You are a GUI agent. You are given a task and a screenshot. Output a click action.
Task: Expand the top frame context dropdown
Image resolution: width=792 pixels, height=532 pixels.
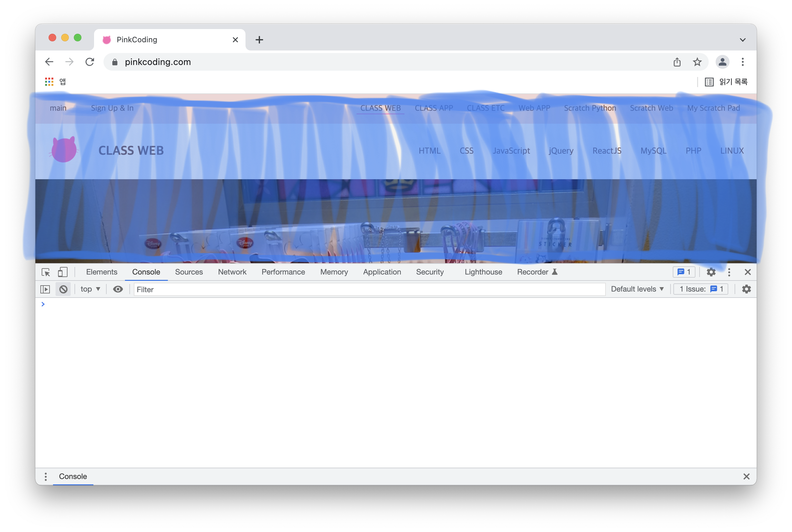pyautogui.click(x=90, y=289)
